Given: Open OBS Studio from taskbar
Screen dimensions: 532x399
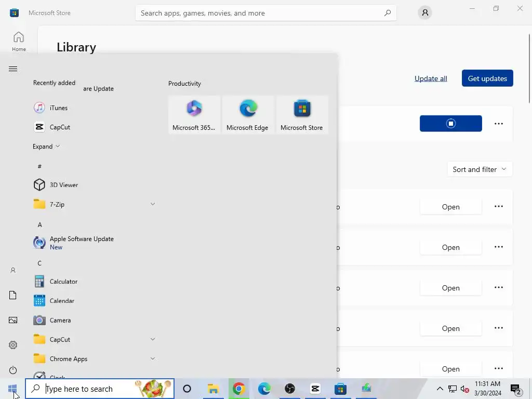Looking at the screenshot, I should pyautogui.click(x=290, y=389).
